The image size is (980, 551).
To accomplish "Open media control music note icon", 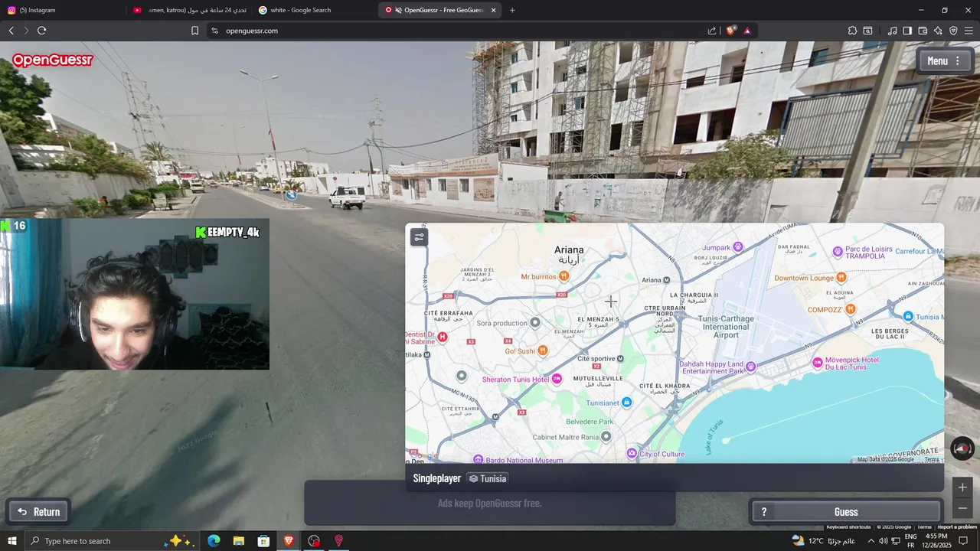I will [892, 31].
